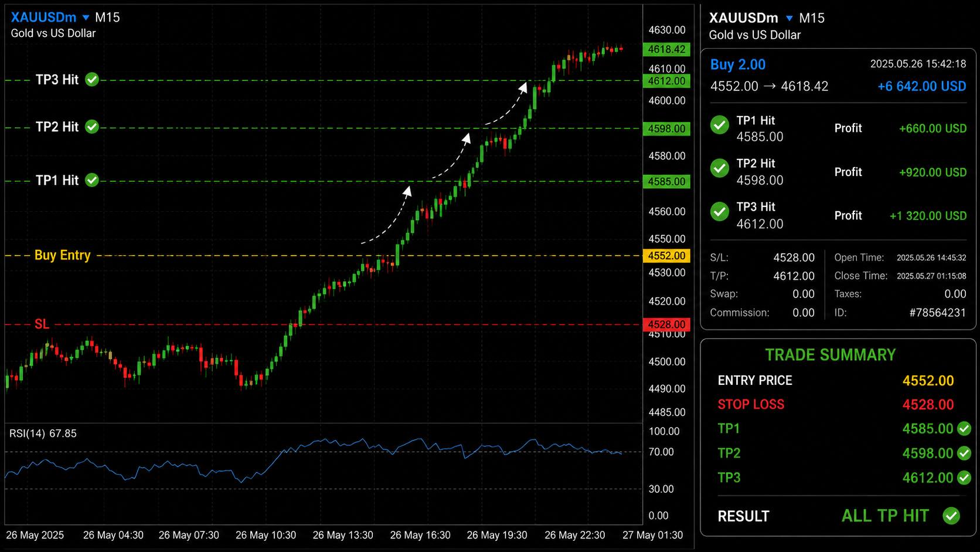Click the 4598.00 price tag on the price axis
Viewport: 980px width, 552px height.
[x=666, y=128]
